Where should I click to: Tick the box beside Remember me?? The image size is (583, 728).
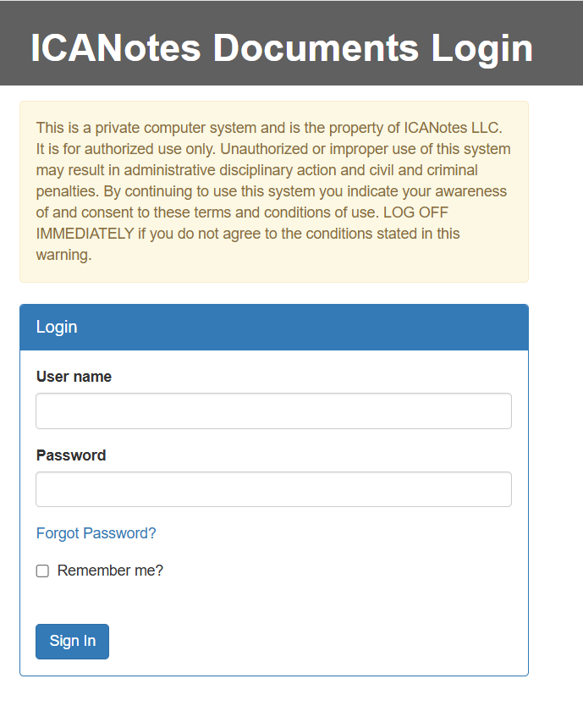tap(42, 571)
